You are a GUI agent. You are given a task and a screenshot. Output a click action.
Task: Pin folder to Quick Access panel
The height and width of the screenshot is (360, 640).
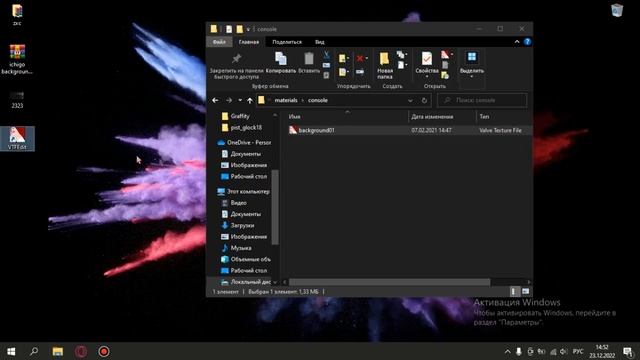(236, 65)
